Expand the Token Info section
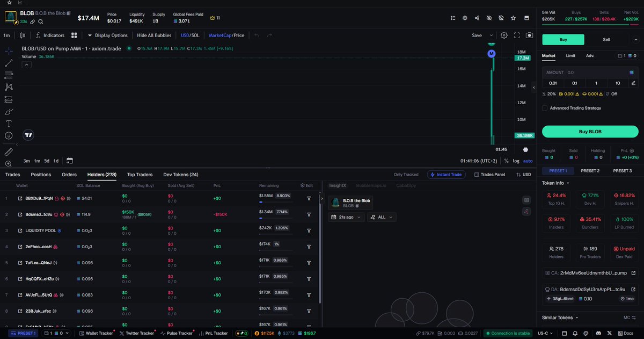Image resolution: width=644 pixels, height=339 pixels. [556, 183]
